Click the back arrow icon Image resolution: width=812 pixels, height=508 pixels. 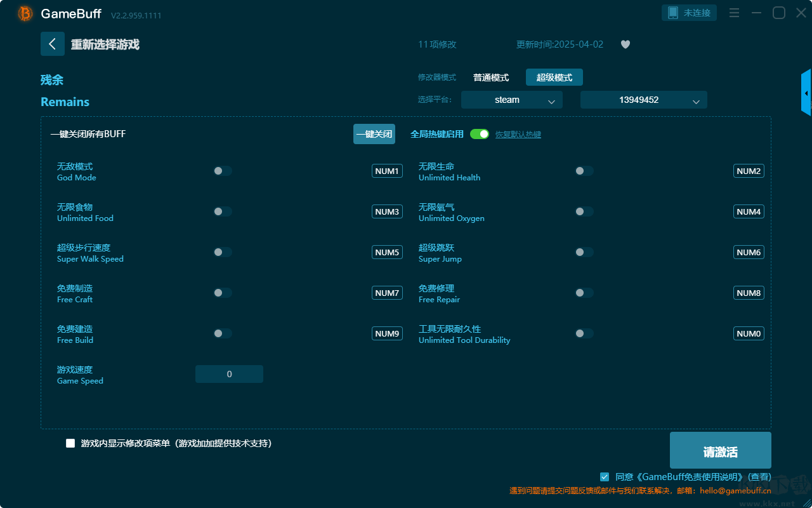[53, 44]
